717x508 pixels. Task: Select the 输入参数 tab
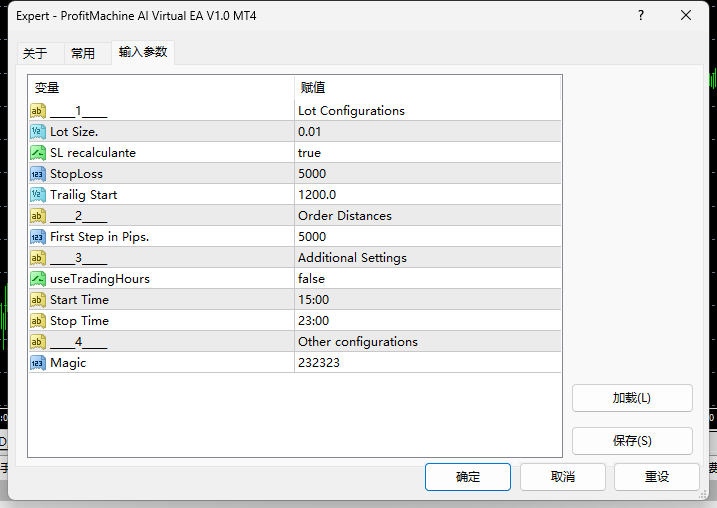(143, 52)
